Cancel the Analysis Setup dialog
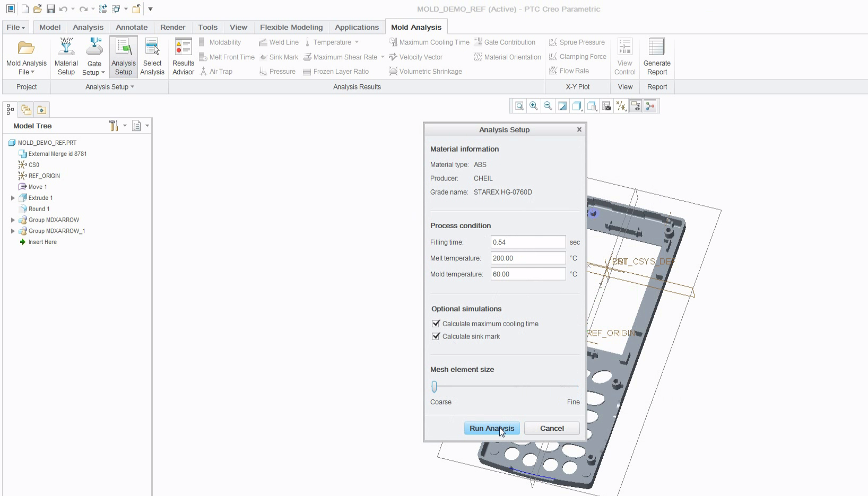The image size is (868, 496). click(552, 428)
